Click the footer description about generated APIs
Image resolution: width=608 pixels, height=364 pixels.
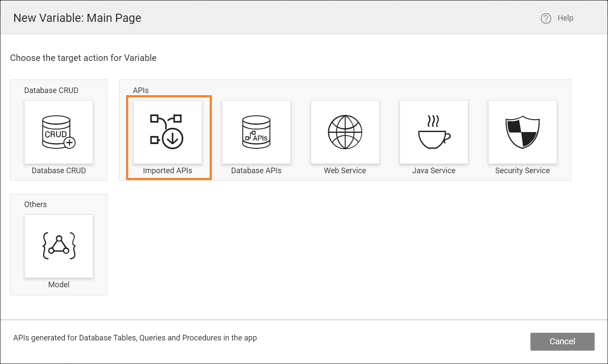click(134, 337)
